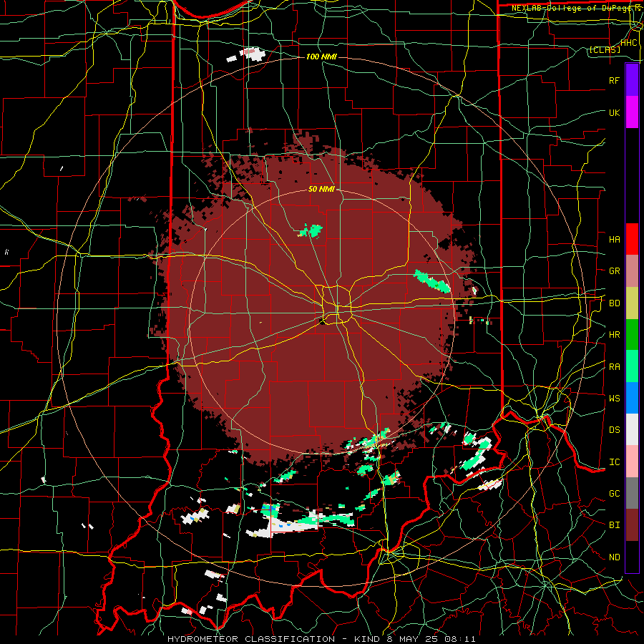Click the IC legend label

point(614,462)
